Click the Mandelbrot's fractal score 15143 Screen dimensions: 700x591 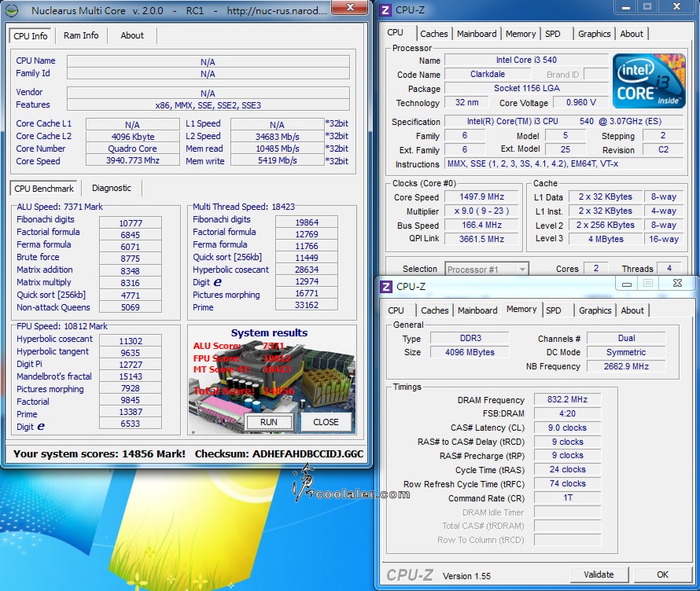[131, 376]
